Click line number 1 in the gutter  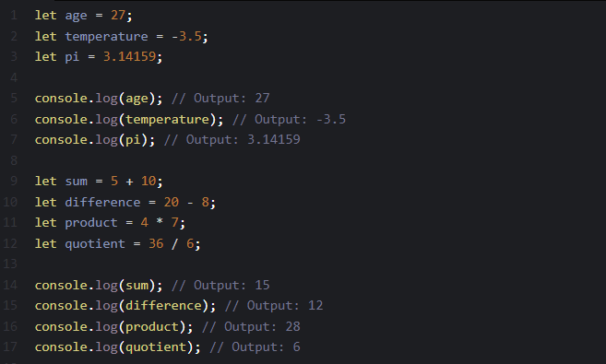coord(14,16)
